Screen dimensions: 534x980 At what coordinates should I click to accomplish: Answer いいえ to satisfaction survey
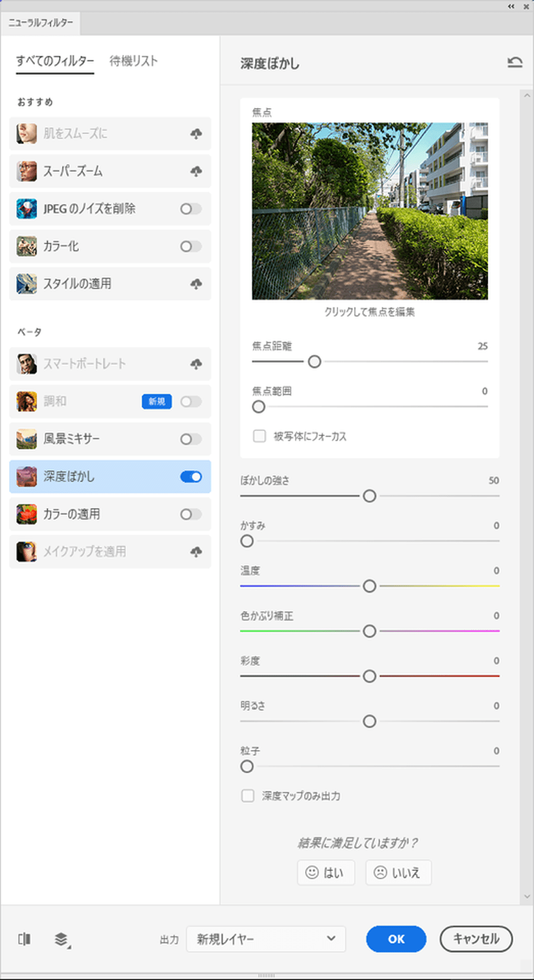pos(398,873)
